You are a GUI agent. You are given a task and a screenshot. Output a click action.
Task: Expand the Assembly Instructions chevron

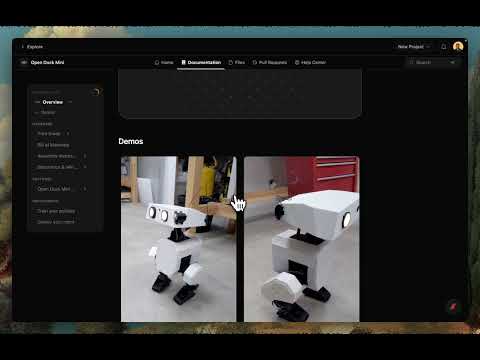click(85, 156)
